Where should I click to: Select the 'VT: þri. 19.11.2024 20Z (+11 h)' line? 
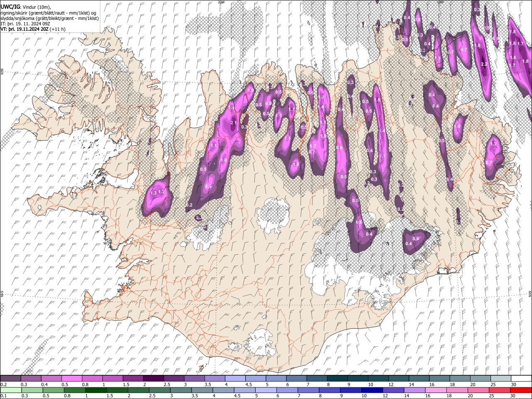33,29
